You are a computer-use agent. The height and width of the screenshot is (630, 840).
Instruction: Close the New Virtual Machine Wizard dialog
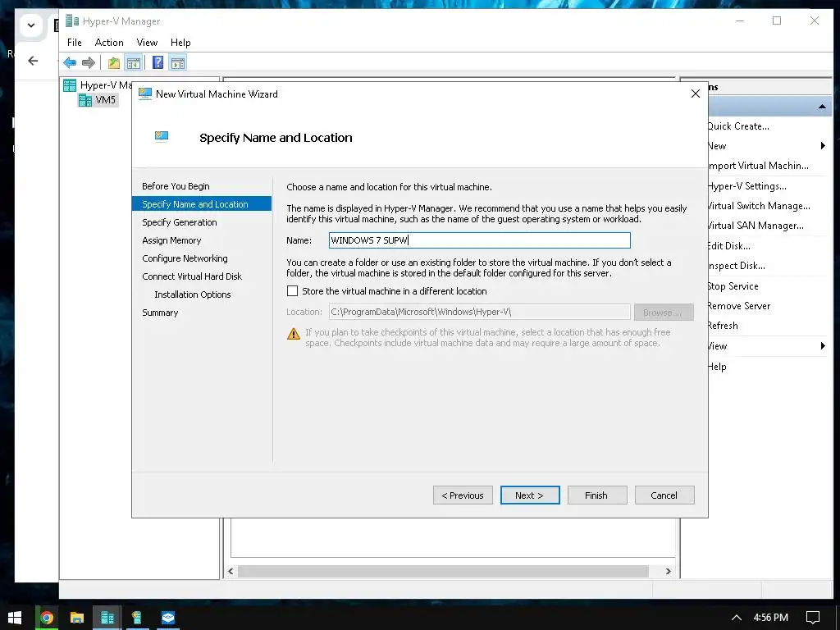tap(696, 94)
